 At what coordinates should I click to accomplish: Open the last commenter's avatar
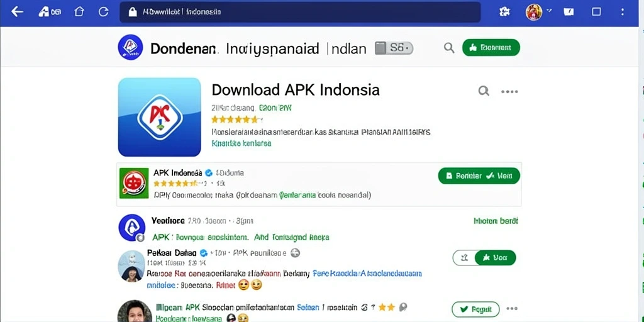point(135,311)
